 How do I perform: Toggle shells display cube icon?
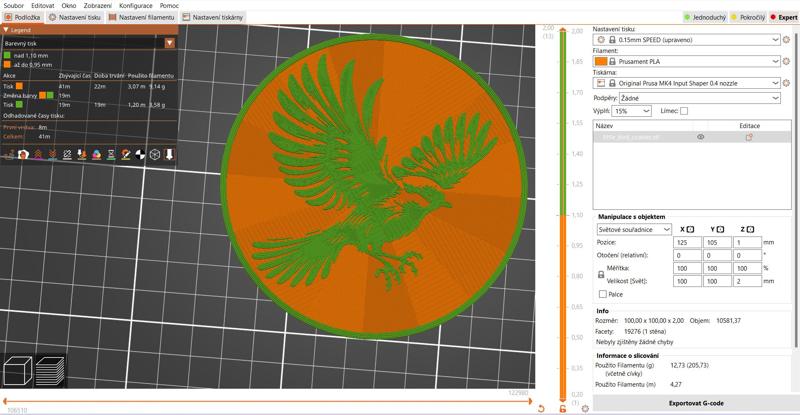point(155,154)
